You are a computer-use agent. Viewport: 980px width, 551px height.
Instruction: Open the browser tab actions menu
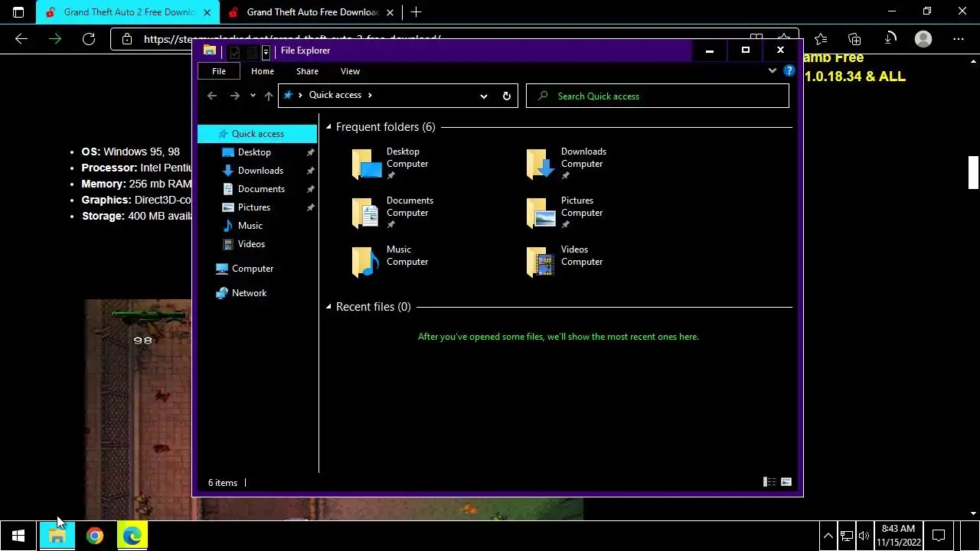coord(18,12)
